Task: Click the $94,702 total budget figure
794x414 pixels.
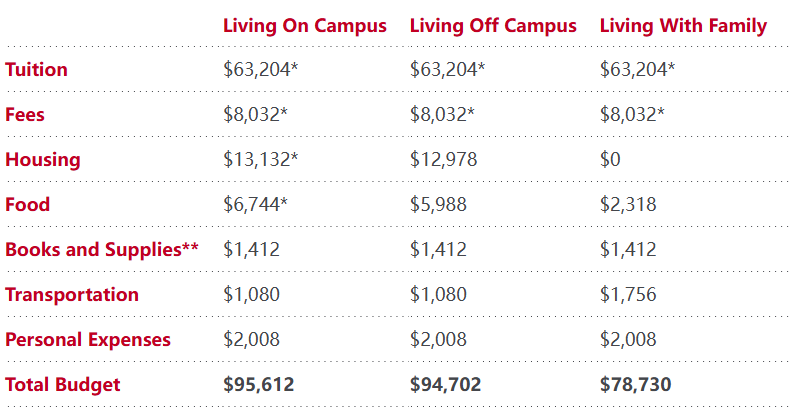Action: [x=446, y=385]
